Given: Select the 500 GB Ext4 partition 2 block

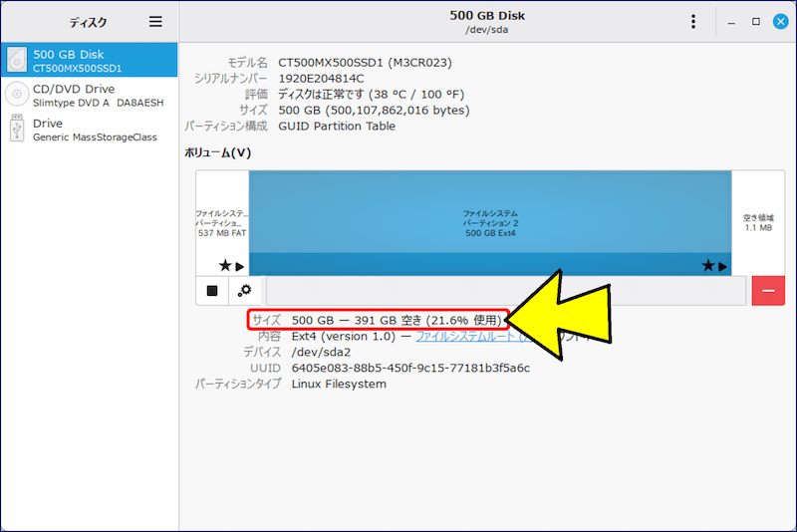Looking at the screenshot, I should click(490, 222).
